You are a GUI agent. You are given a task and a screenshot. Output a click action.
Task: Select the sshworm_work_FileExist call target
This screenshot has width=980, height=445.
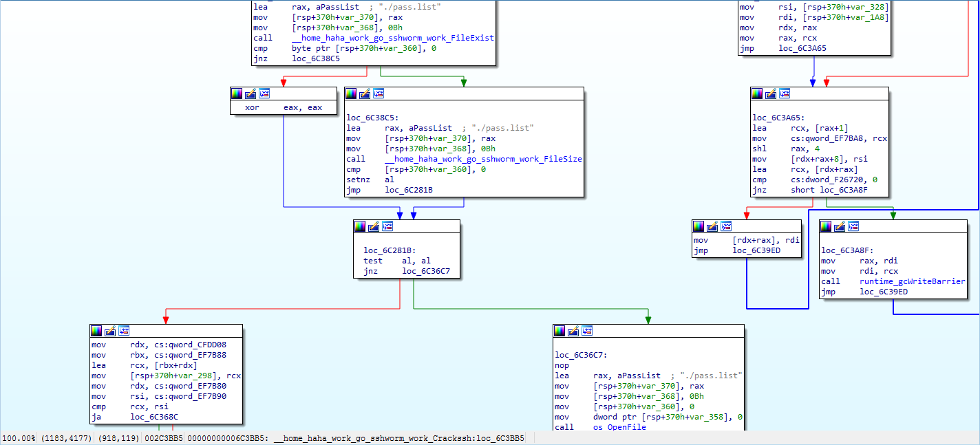[392, 38]
